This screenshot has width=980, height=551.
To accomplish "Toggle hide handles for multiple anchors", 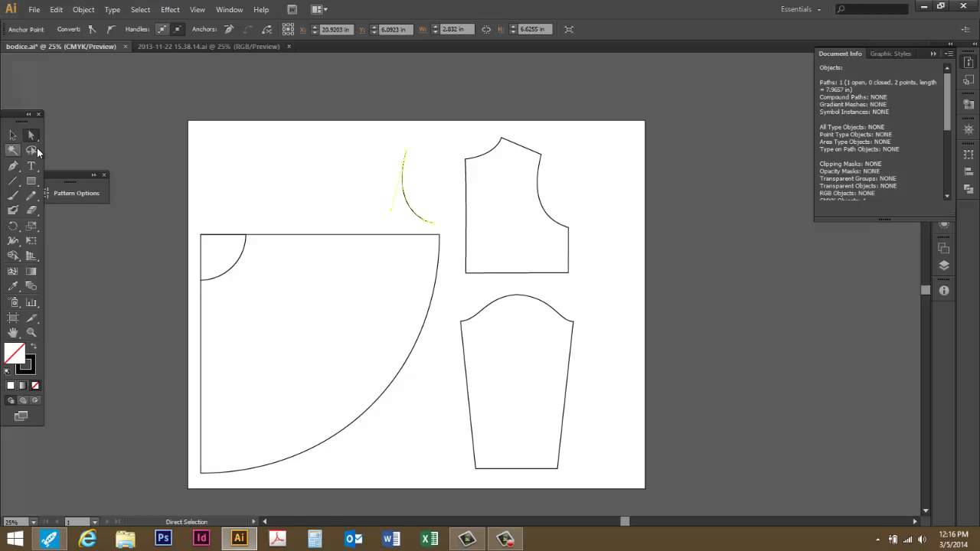I will [178, 29].
